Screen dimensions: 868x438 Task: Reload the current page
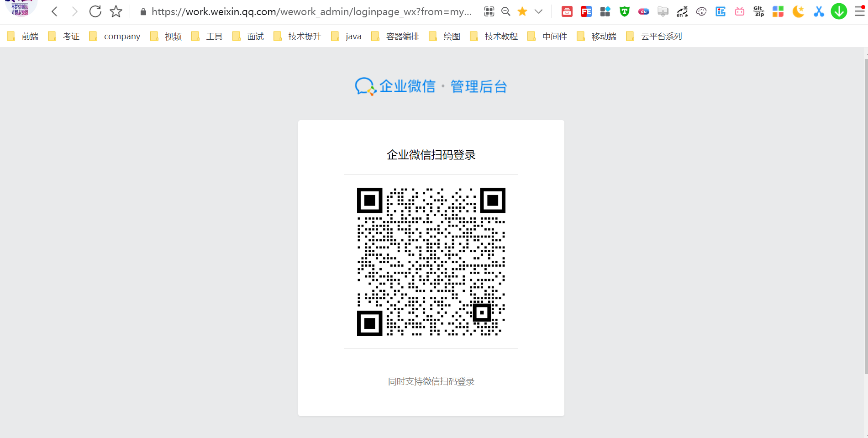[x=95, y=11]
